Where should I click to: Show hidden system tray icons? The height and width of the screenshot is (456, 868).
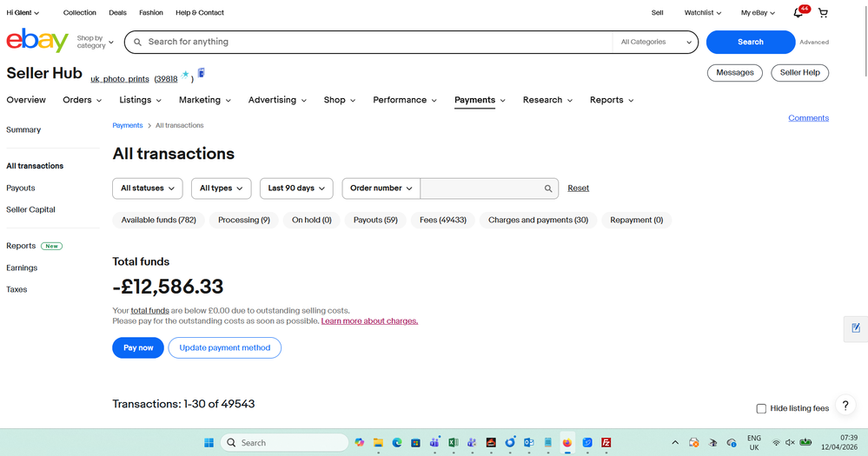(675, 443)
